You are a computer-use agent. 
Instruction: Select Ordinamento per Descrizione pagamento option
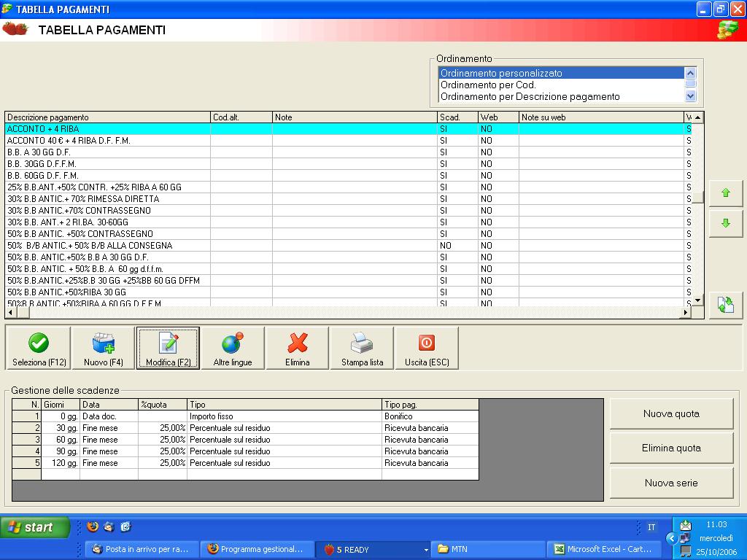pos(561,97)
